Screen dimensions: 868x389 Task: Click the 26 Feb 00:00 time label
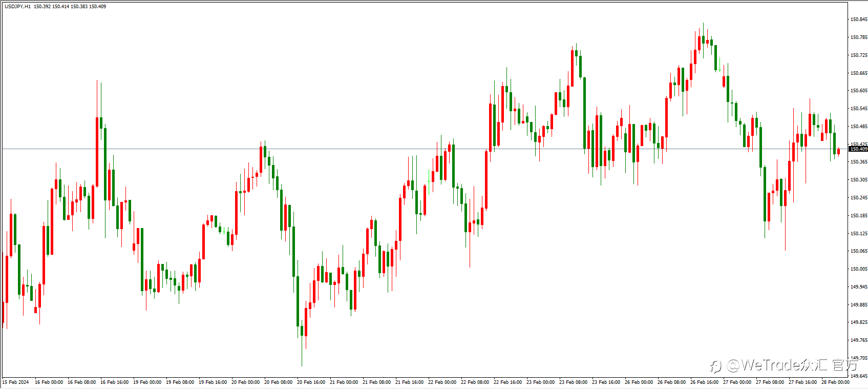[639, 382]
